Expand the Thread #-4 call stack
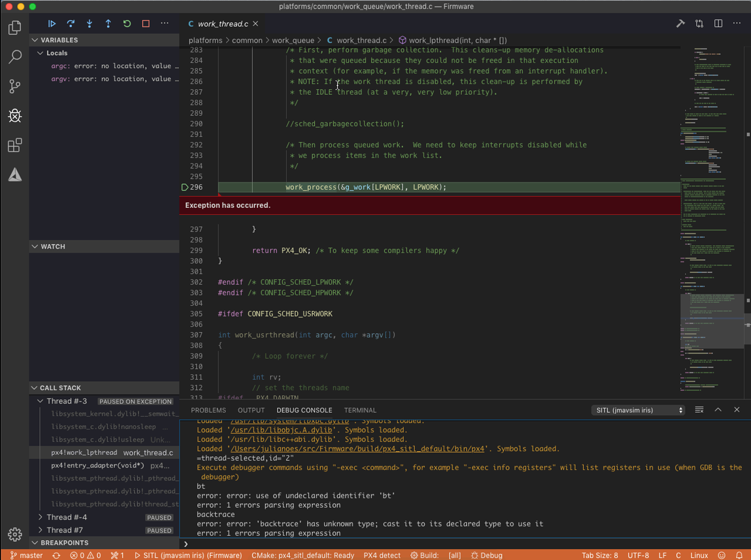 [x=40, y=517]
